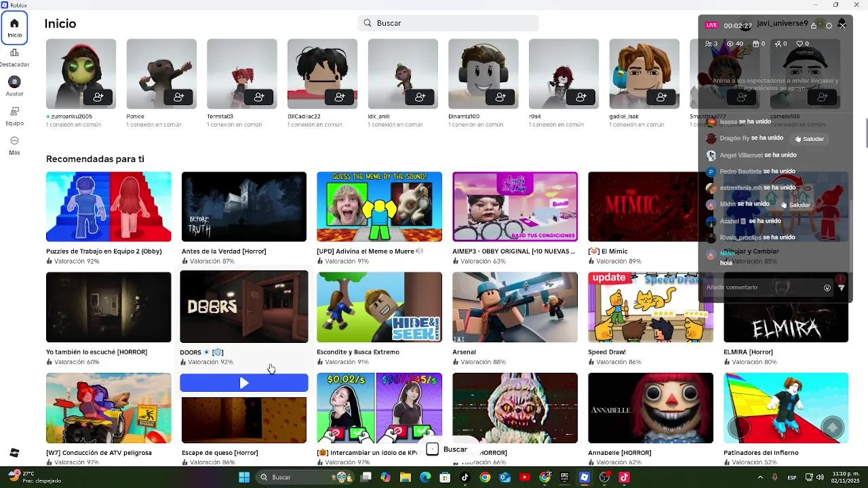Play DOORS with the blue play button
The height and width of the screenshot is (488, 868).
click(x=244, y=383)
